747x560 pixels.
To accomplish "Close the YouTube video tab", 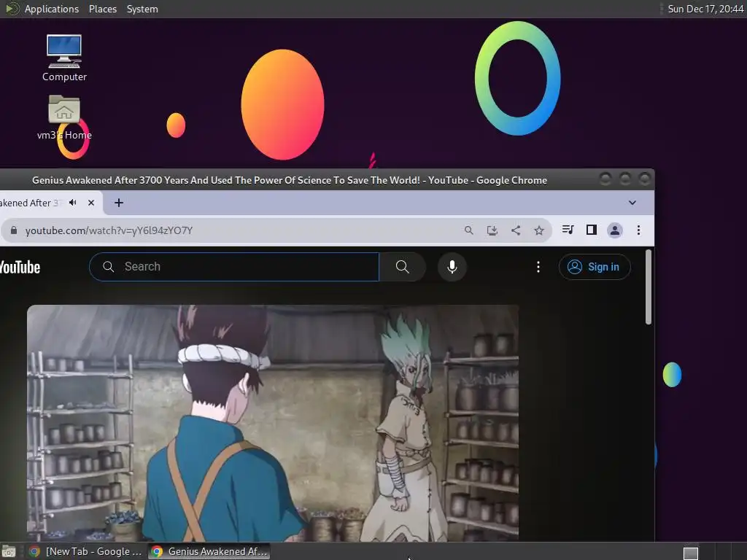I will [x=91, y=203].
